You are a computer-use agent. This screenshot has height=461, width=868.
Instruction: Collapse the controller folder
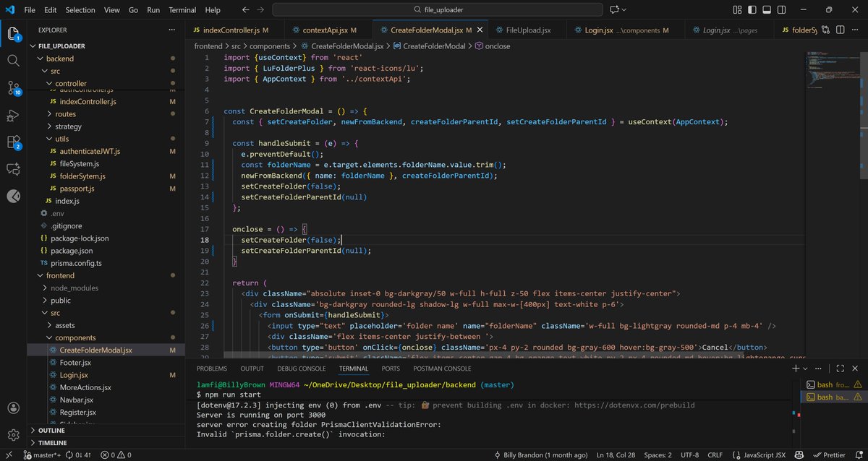pos(48,84)
